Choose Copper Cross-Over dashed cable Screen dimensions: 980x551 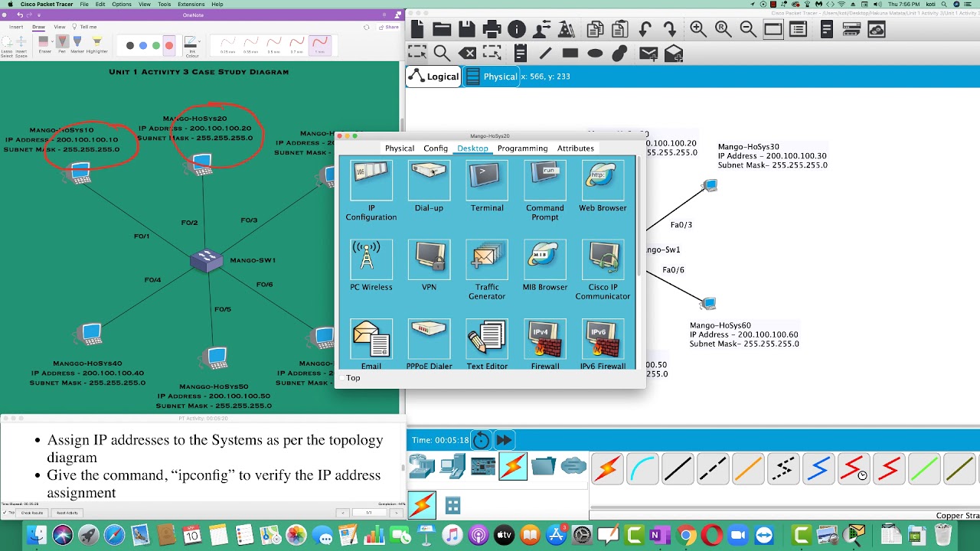(713, 468)
